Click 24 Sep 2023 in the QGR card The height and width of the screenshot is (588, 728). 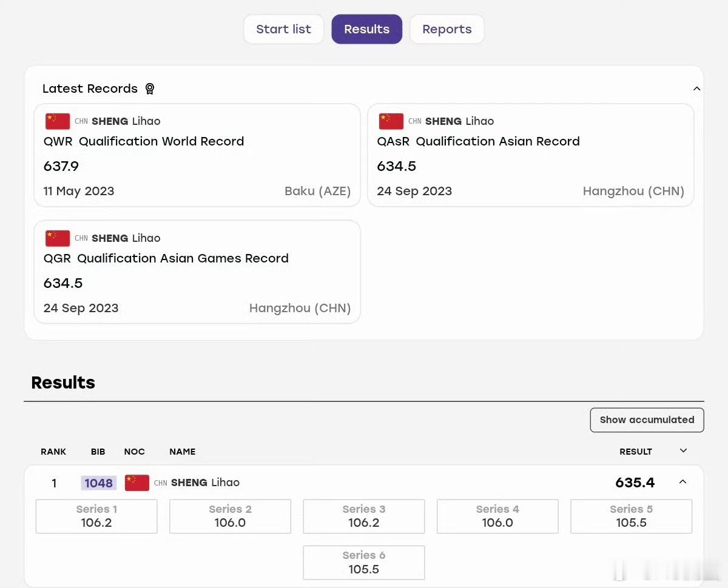click(x=81, y=308)
